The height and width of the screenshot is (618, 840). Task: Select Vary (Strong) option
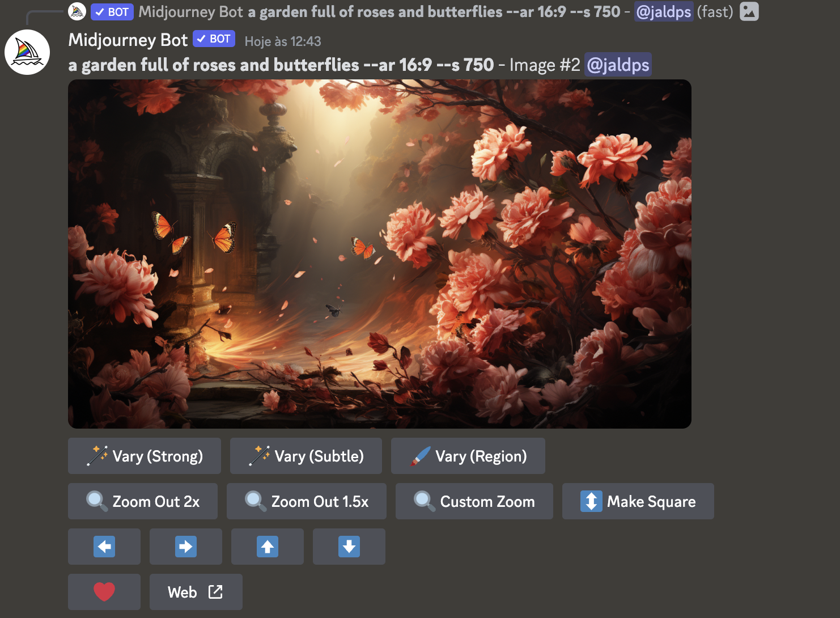click(145, 456)
